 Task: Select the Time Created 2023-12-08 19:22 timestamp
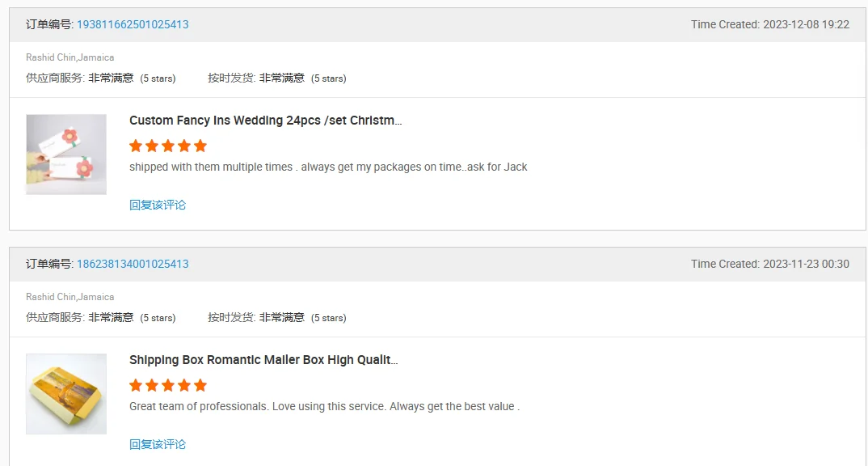[769, 24]
